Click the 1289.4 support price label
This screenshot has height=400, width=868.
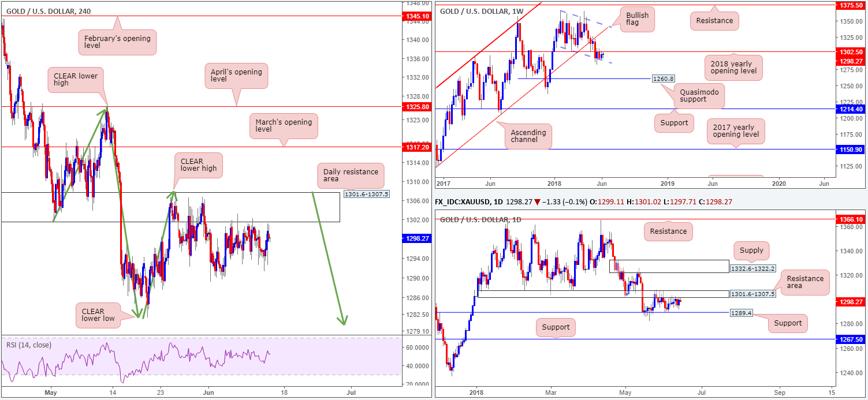coord(740,312)
